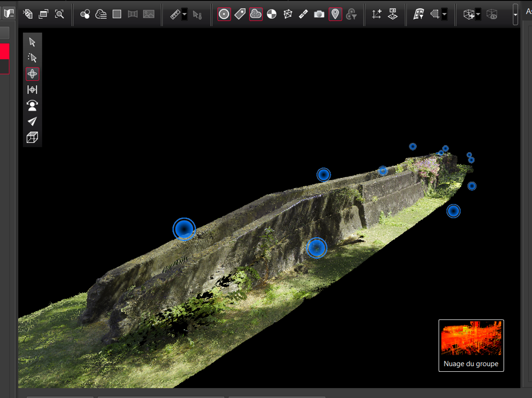Select the head rotation station view tool
The image size is (532, 398).
(x=32, y=106)
